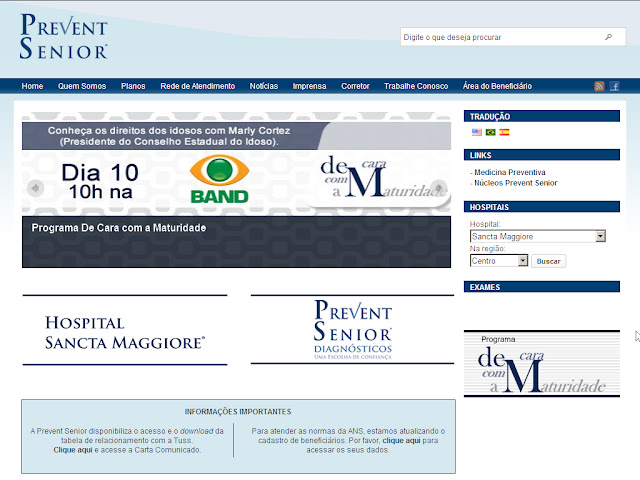Viewport: 640px width, 480px height.
Task: Click the Buscar button
Action: (x=549, y=261)
